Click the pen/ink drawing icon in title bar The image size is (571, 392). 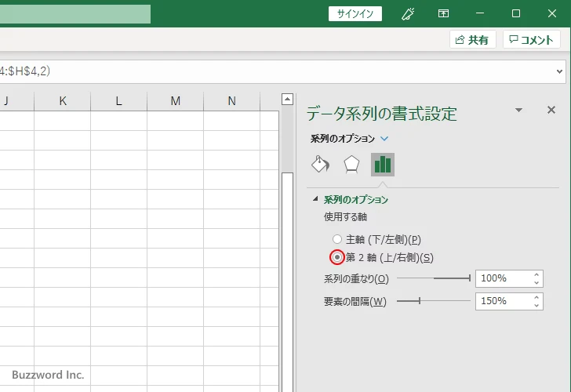(408, 14)
